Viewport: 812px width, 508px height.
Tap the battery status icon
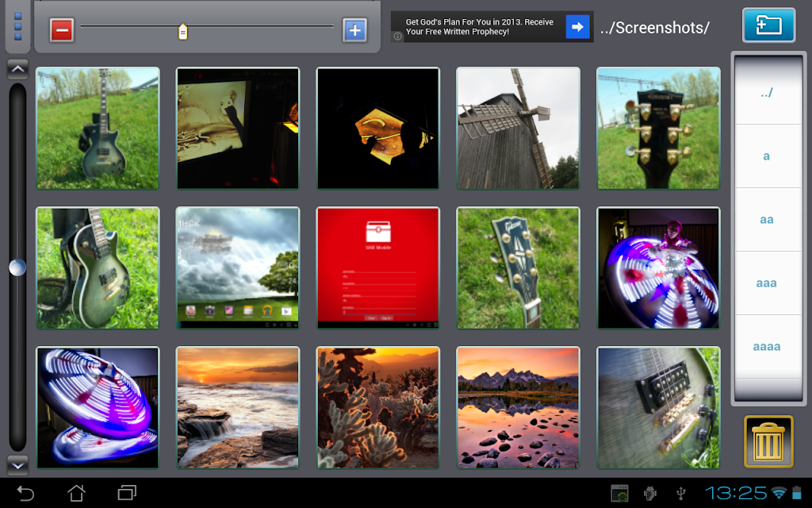coord(797,492)
